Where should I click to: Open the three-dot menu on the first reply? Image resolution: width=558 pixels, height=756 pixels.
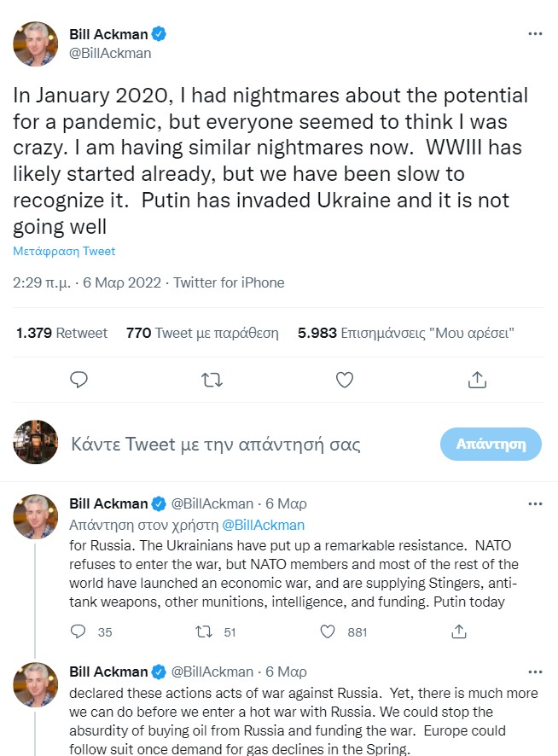535,503
